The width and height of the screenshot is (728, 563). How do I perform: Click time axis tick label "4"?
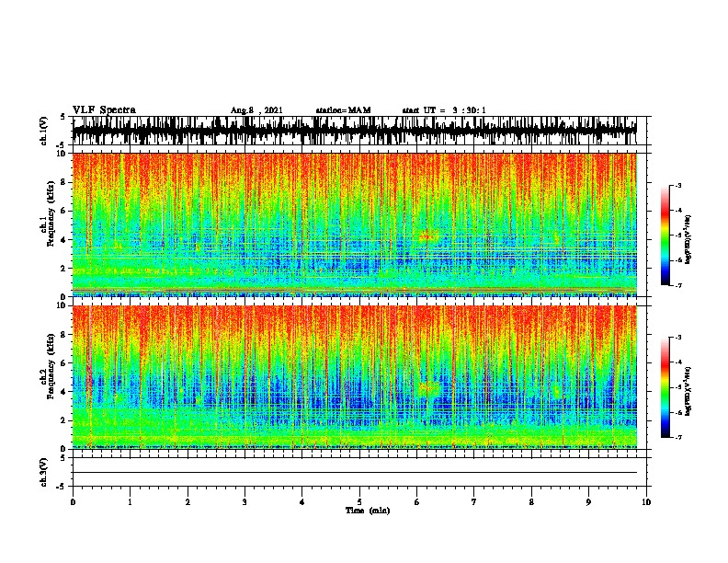click(x=302, y=502)
